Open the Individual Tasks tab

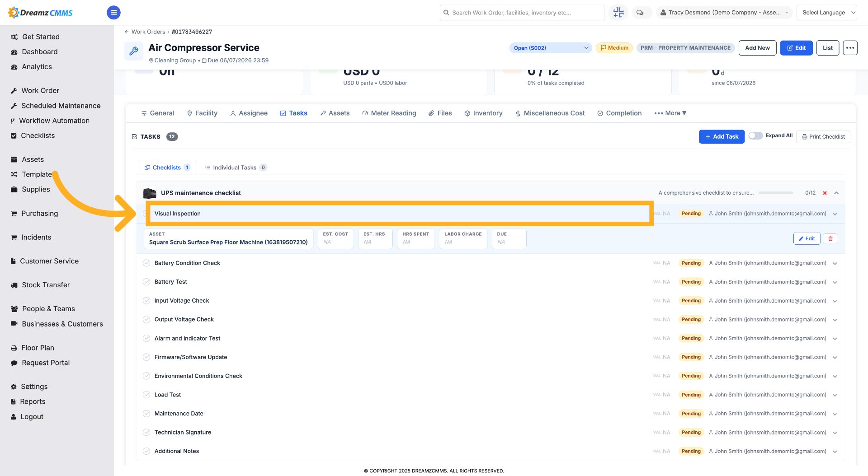(x=236, y=168)
